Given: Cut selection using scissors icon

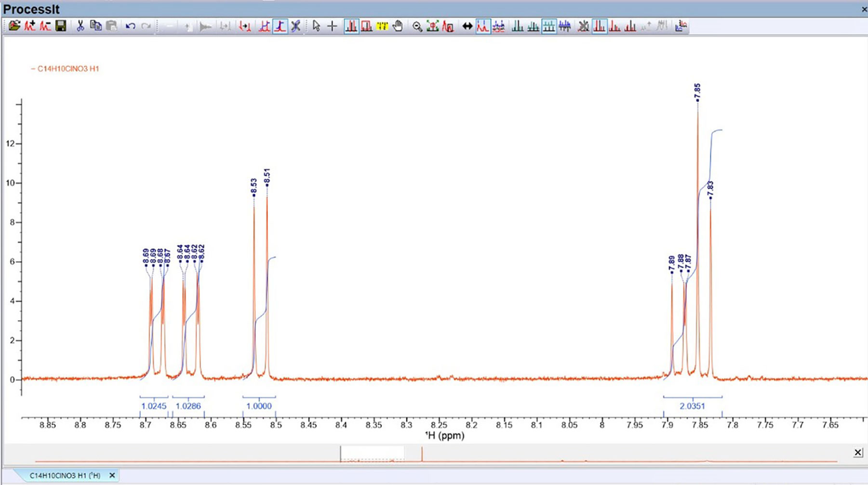Looking at the screenshot, I should 80,26.
